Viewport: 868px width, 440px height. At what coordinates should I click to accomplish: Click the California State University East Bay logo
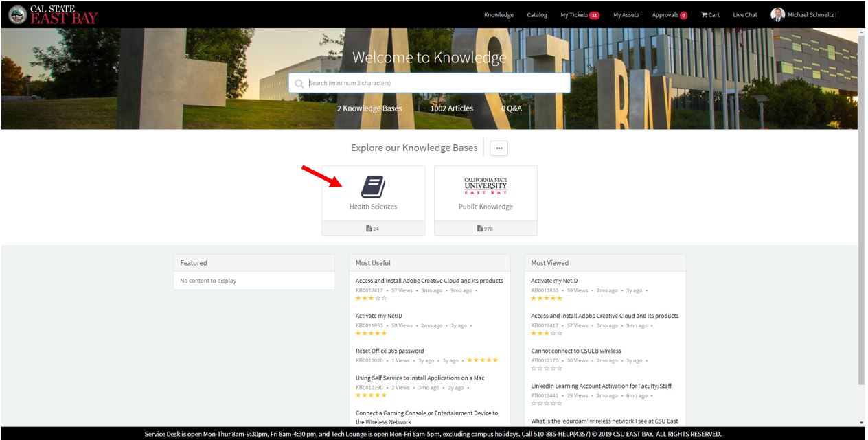(486, 186)
